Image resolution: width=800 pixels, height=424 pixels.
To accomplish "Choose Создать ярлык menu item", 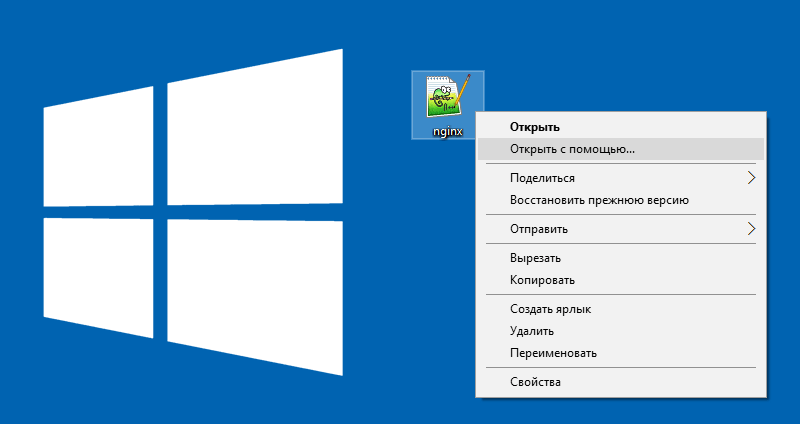I will (621, 309).
